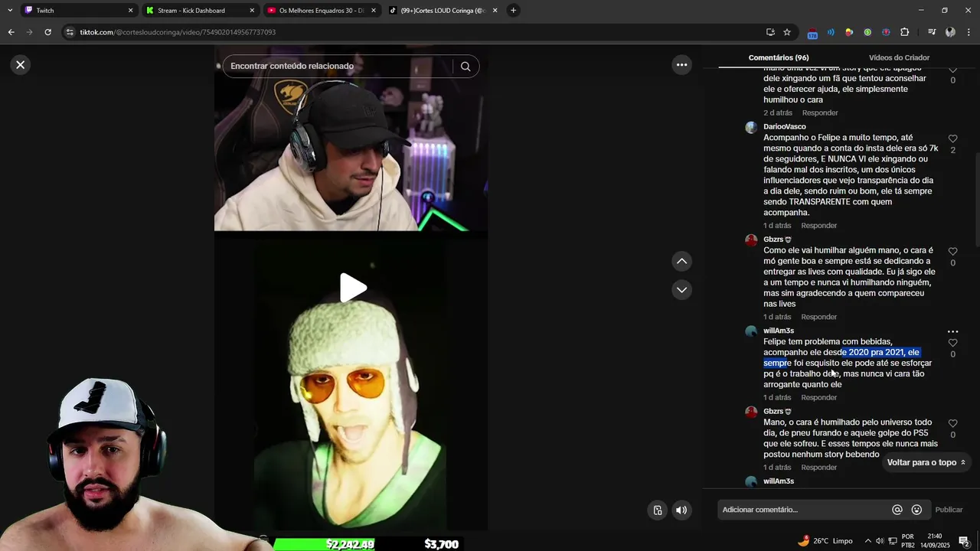
Task: Open the green dollar extension icon
Action: (867, 32)
